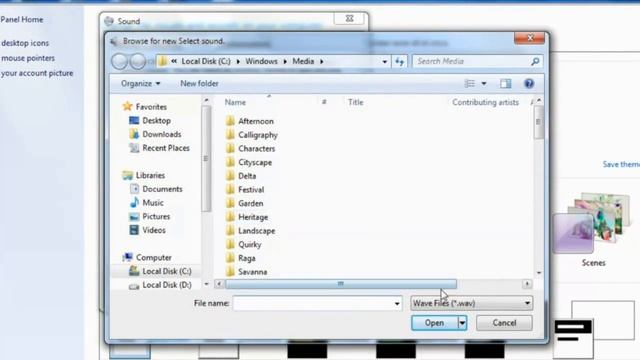Open the Wave Files (*.wav) type dropdown
The image size is (640, 360).
(x=471, y=303)
